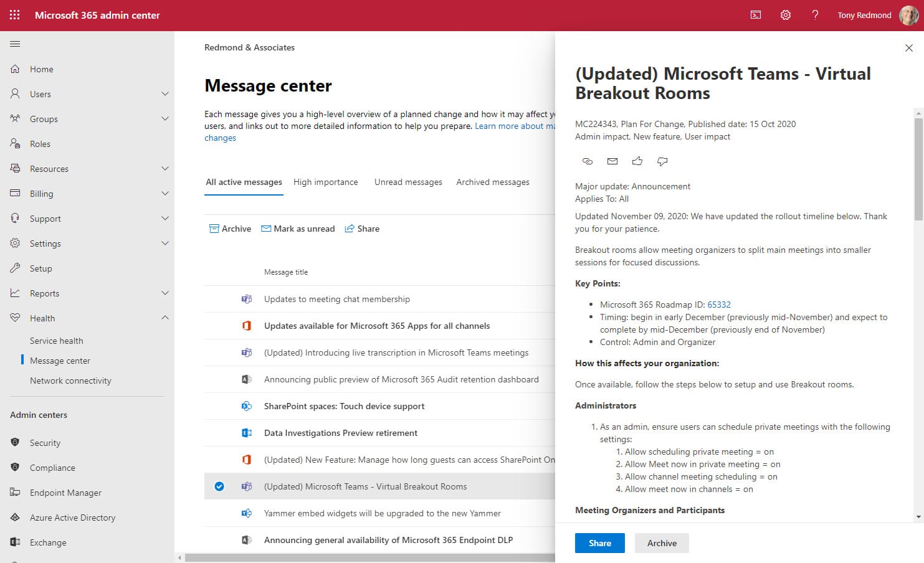Click the Archive toolbar command
This screenshot has width=924, height=563.
(x=230, y=229)
